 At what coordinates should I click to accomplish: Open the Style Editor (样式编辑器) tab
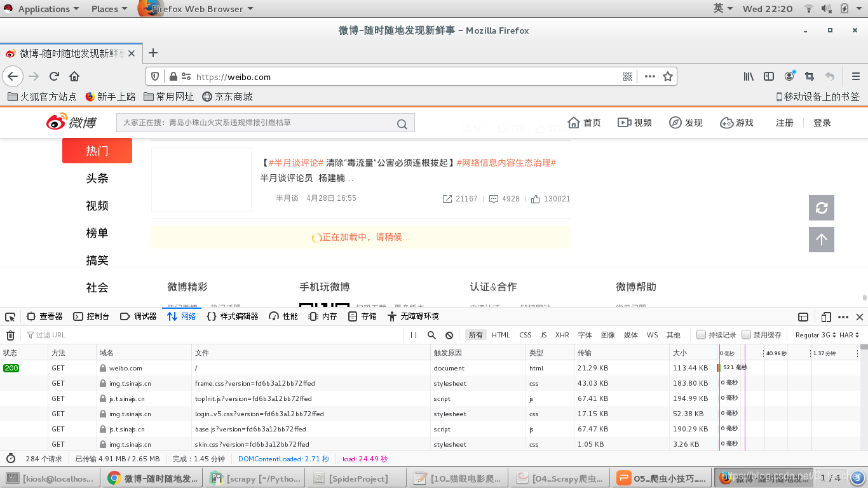pyautogui.click(x=233, y=316)
